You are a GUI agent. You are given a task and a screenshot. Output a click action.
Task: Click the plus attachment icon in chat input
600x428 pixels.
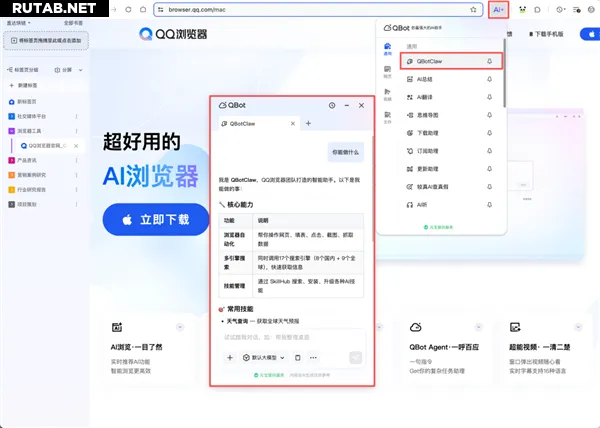click(230, 357)
